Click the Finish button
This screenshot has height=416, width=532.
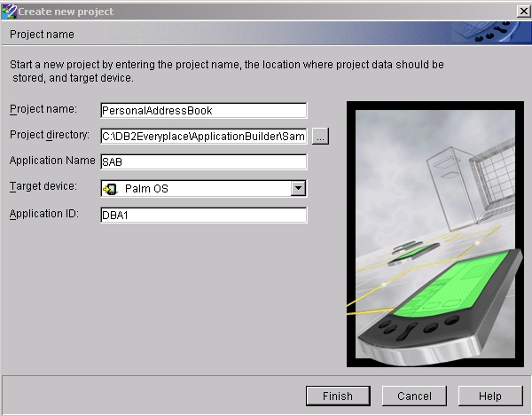click(x=338, y=396)
